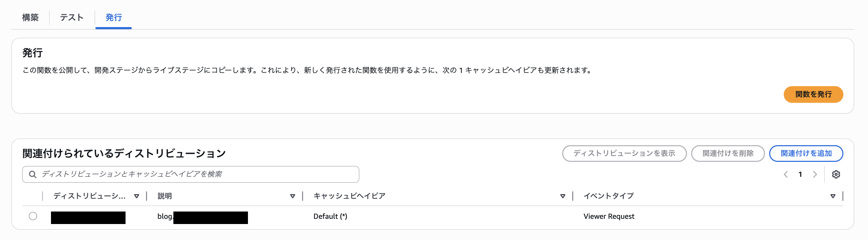
Task: Go to previous page of distributions
Action: click(x=786, y=174)
